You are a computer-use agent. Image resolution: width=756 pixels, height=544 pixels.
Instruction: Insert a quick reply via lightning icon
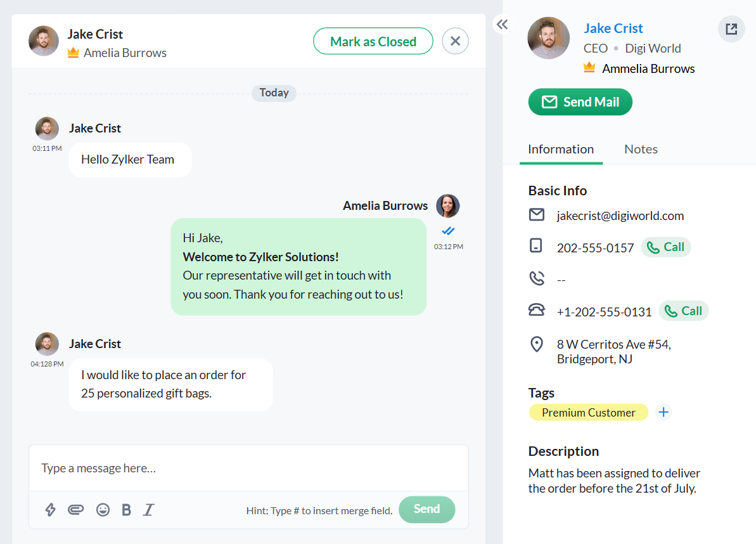click(x=50, y=510)
